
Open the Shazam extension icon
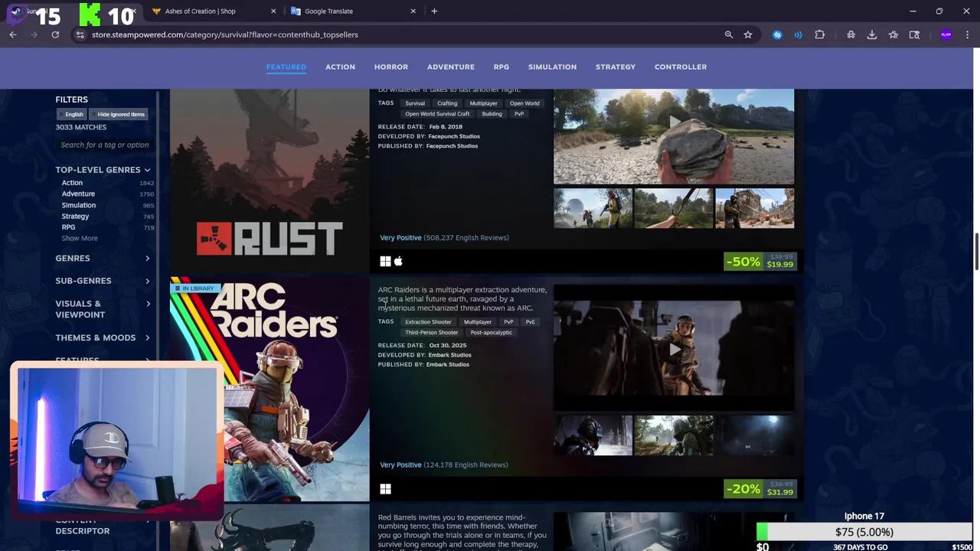tap(777, 34)
